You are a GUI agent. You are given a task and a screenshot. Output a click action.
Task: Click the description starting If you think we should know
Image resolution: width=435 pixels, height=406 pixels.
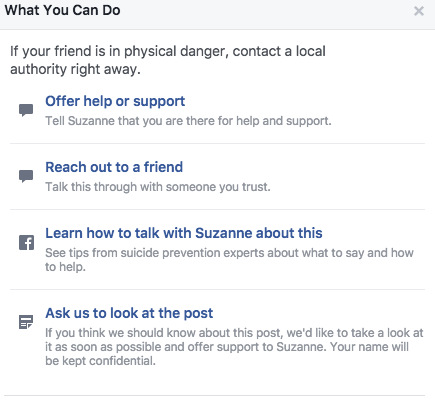[234, 347]
